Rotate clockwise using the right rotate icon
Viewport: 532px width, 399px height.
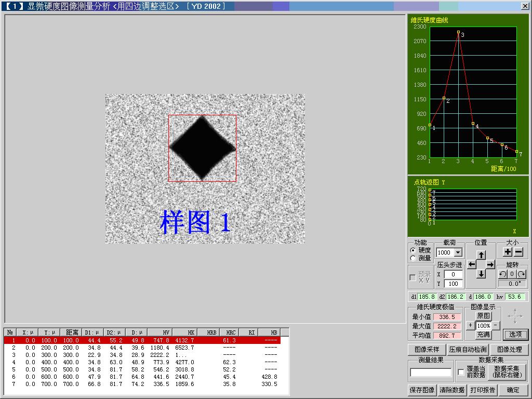pyautogui.click(x=521, y=274)
